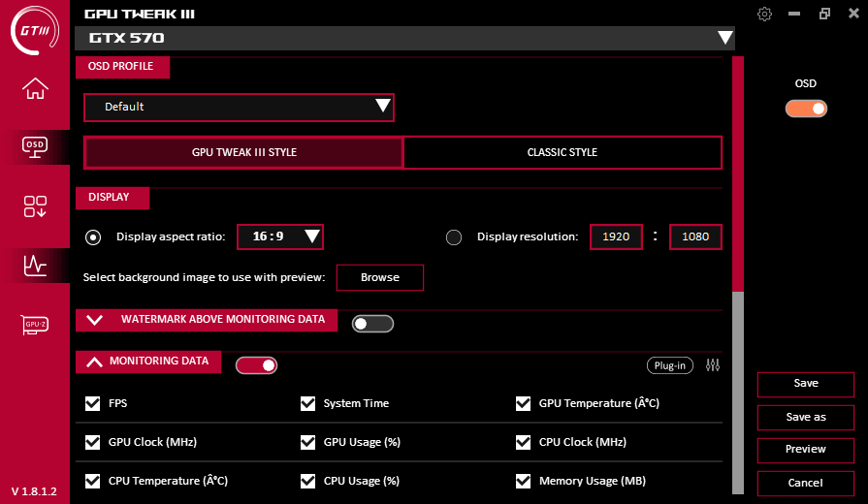This screenshot has height=504, width=868.
Task: Uncheck GPU Clock (MHz) checkbox
Action: [92, 442]
